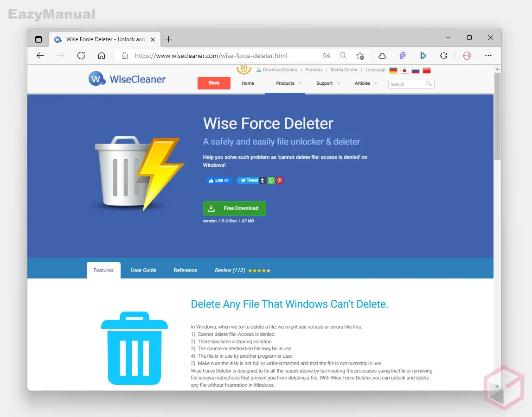This screenshot has height=417, width=532.
Task: Click the WiseCleaner logo
Action: coord(127,79)
